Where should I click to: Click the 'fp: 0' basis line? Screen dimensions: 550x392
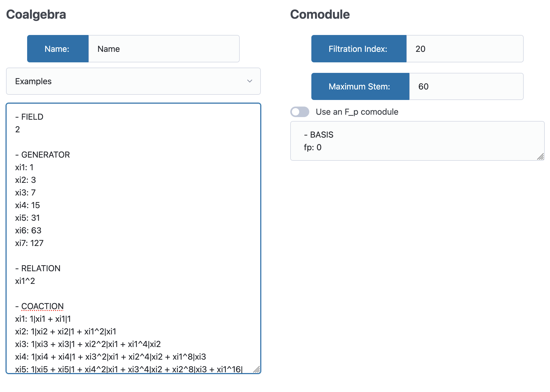(x=313, y=147)
